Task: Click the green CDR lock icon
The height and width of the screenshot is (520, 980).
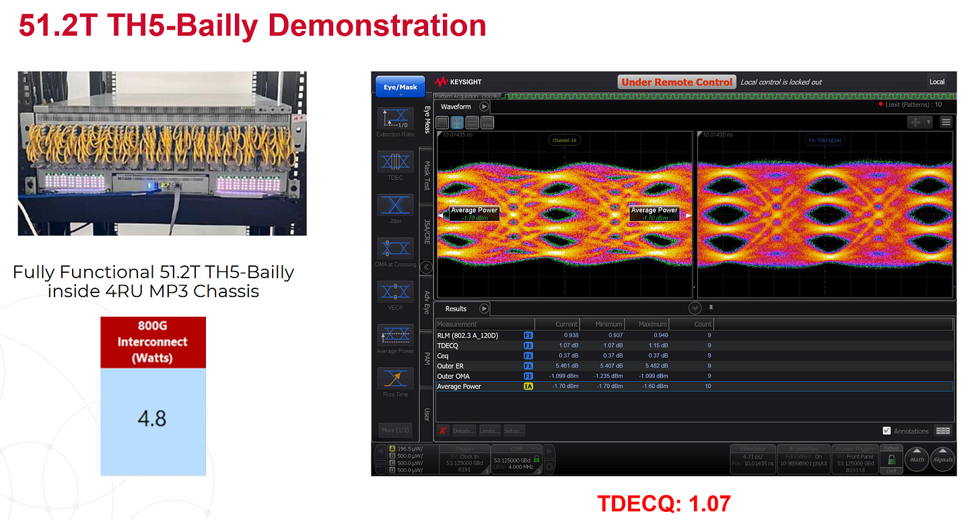Action: [x=536, y=458]
